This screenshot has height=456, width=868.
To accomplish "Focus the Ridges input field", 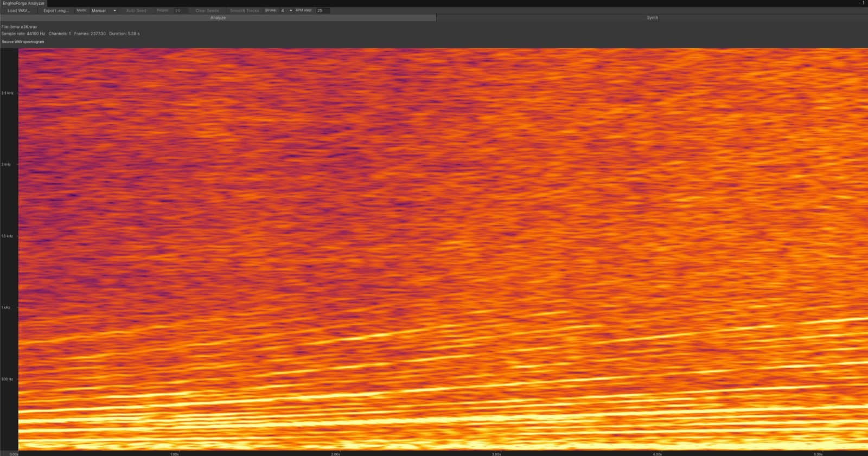I will click(x=180, y=10).
